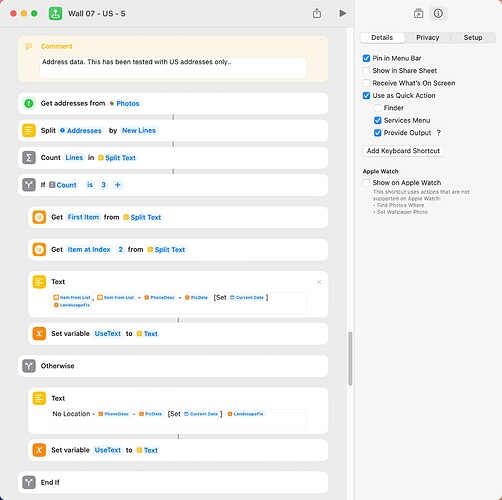
Task: Check the Finder quick action option
Action: pyautogui.click(x=378, y=108)
